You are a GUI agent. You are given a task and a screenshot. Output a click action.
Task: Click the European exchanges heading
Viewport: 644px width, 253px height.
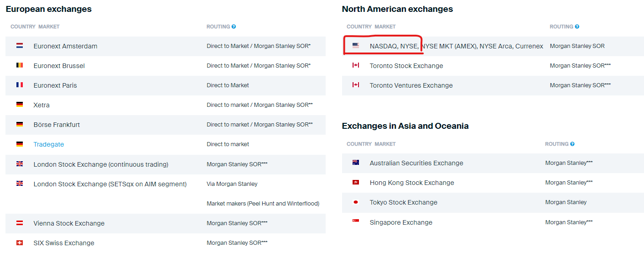coord(49,9)
